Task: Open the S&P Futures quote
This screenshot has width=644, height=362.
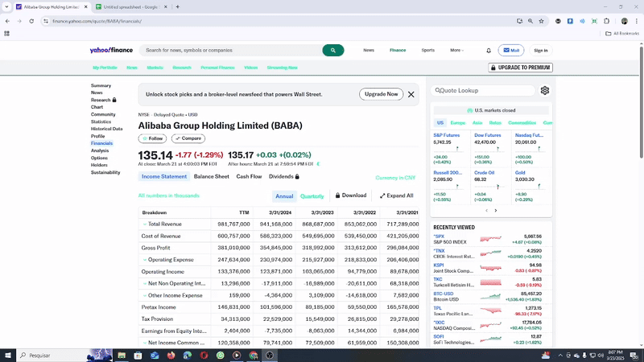Action: pyautogui.click(x=447, y=135)
